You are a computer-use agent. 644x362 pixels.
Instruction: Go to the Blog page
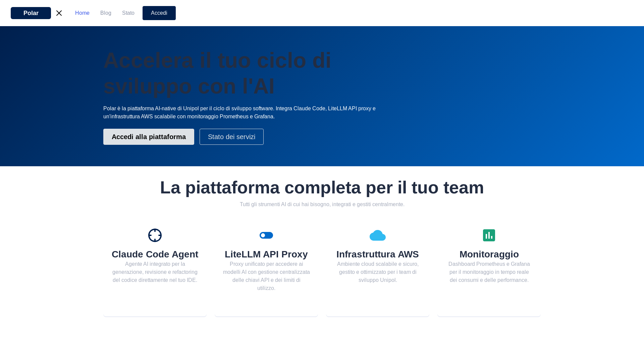[106, 13]
